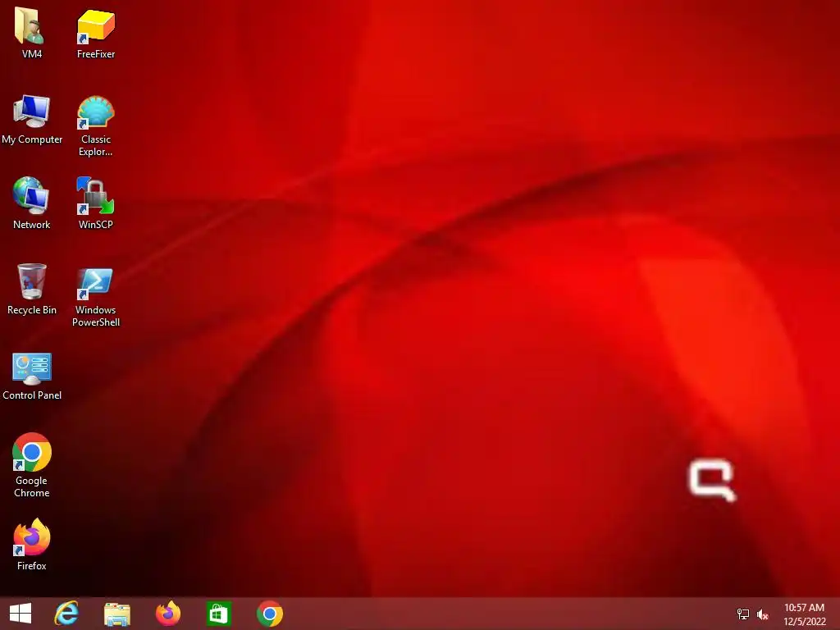Open the network status tray icon
Screen dimensions: 840x630
(743, 614)
